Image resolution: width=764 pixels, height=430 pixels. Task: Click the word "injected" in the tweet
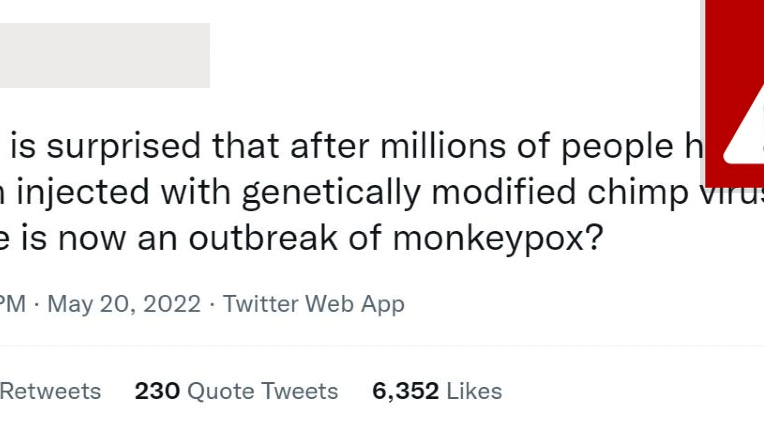(x=71, y=193)
